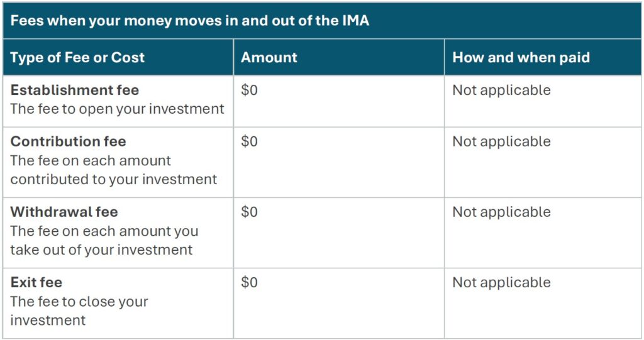Click the Contribution fee description text
This screenshot has width=644, height=340.
(x=113, y=170)
